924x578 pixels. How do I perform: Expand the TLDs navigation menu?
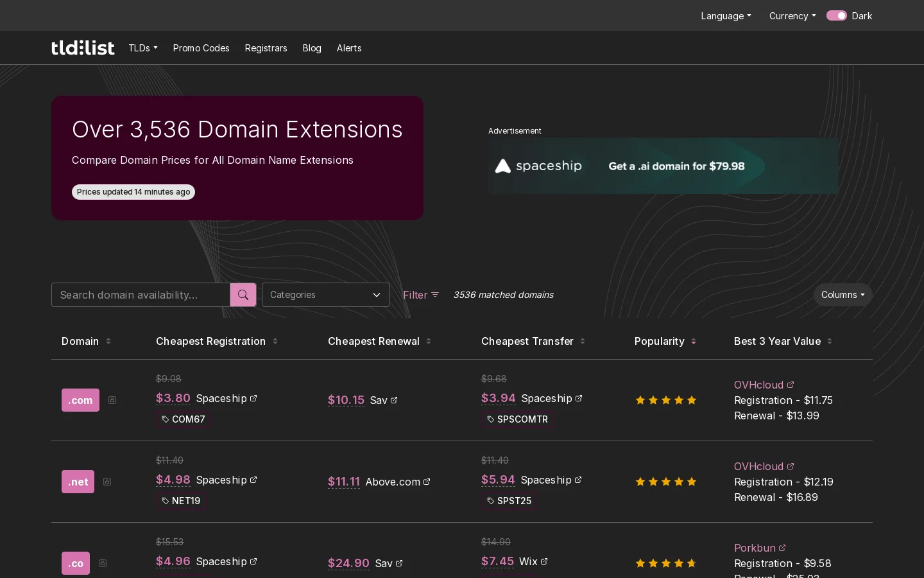click(143, 48)
